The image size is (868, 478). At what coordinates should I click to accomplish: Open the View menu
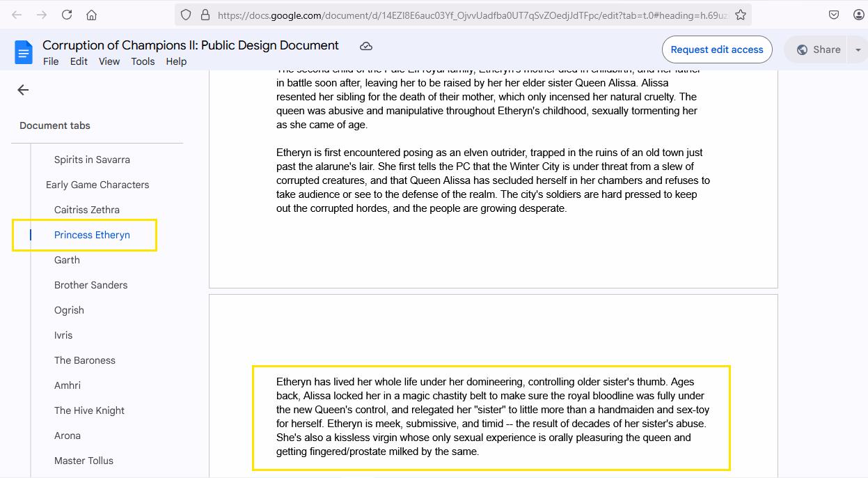[109, 61]
